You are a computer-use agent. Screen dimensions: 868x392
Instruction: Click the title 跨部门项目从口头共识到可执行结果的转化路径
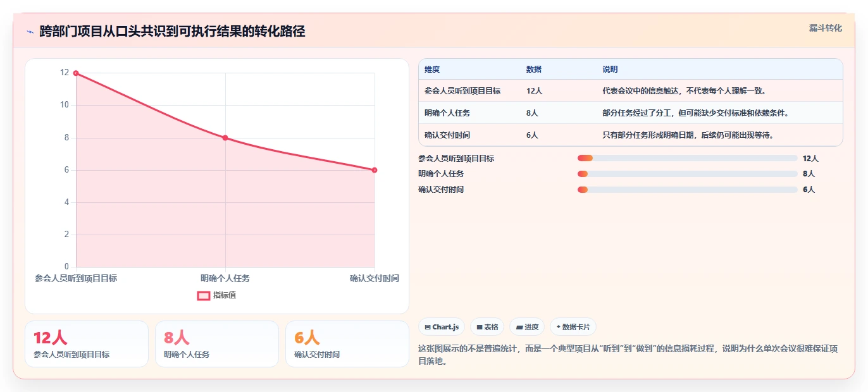(x=172, y=32)
